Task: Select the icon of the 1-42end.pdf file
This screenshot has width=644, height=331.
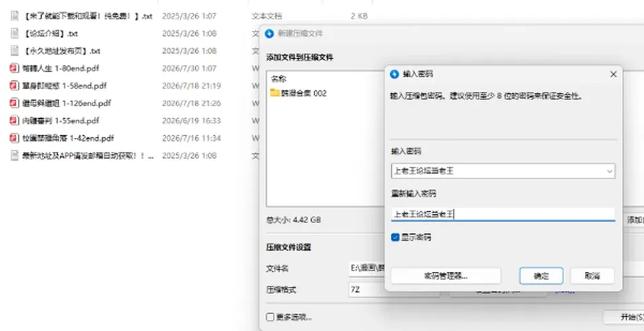Action: pos(14,138)
